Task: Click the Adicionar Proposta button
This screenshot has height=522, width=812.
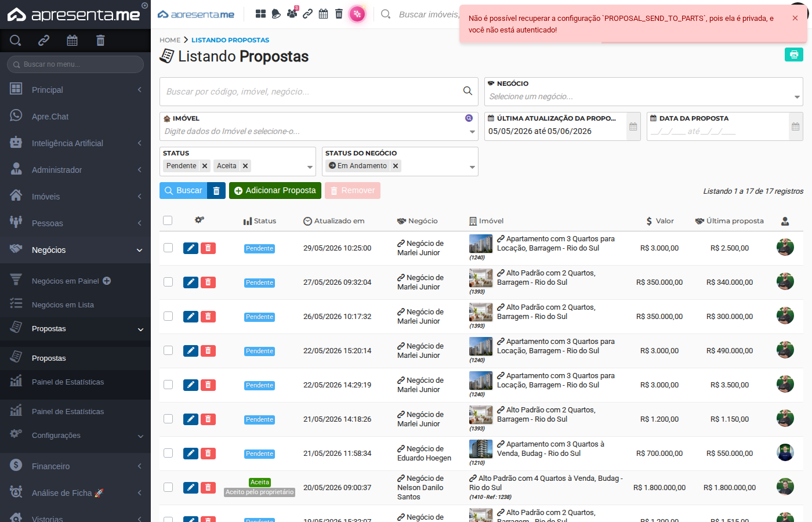Action: [275, 191]
